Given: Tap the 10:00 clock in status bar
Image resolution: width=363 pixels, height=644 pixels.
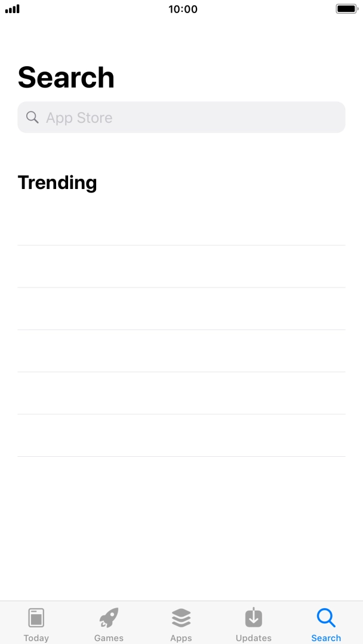Looking at the screenshot, I should click(183, 9).
